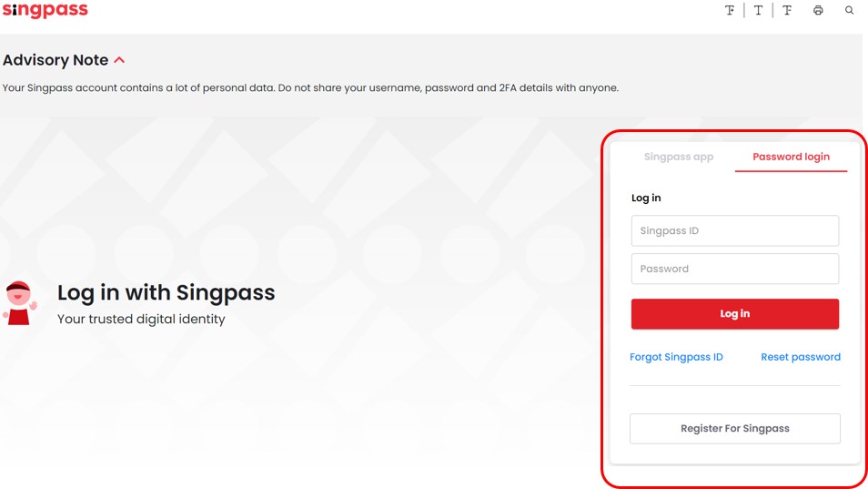Select the Password login tab
This screenshot has height=489, width=868.
(791, 157)
